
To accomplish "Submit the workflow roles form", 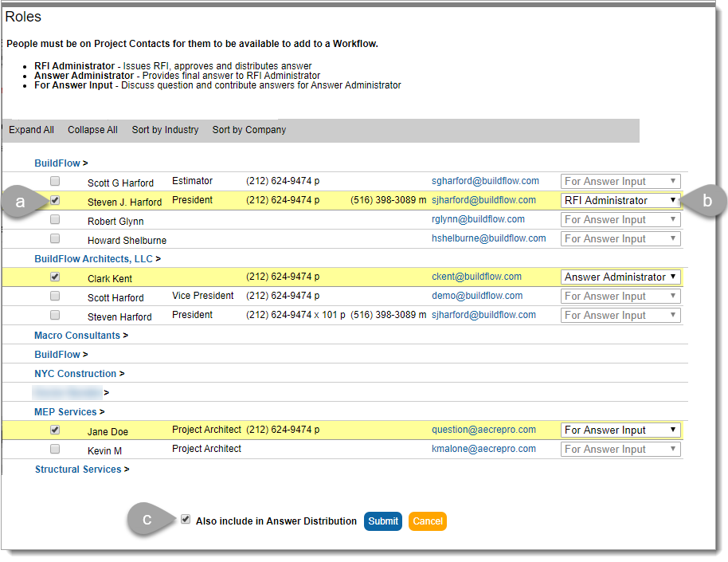I will (383, 521).
